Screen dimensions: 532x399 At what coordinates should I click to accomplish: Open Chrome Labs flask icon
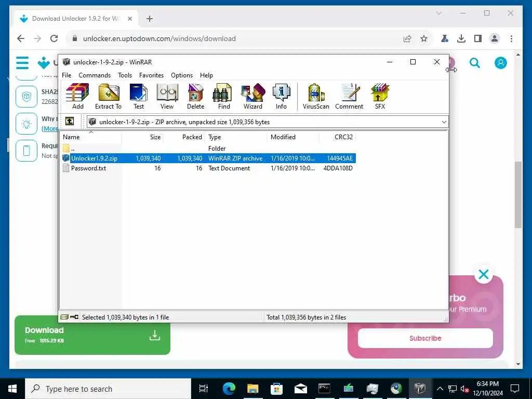coord(445,38)
